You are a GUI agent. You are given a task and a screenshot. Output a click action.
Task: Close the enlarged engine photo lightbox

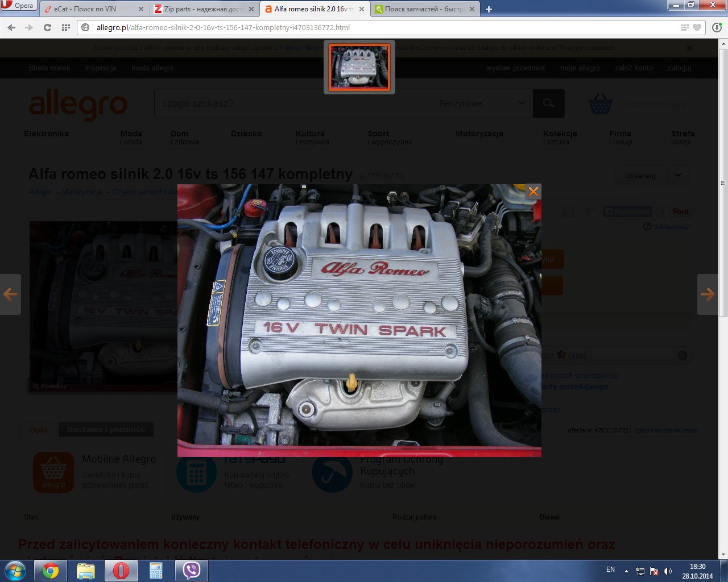(533, 192)
